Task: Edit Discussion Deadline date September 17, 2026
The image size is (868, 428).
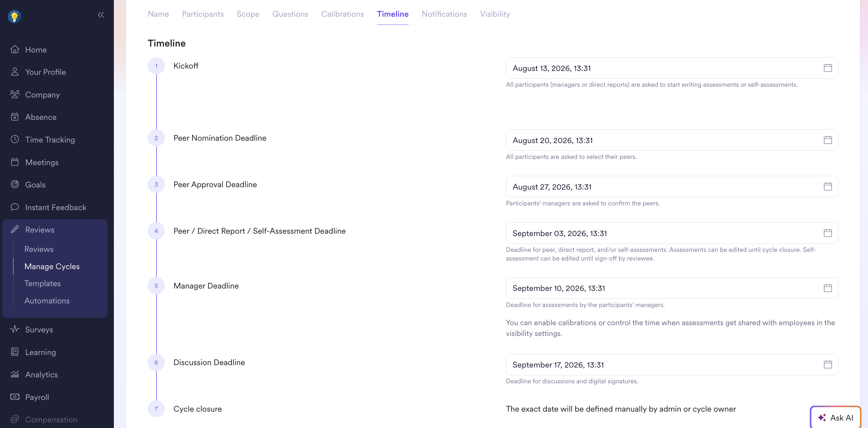Action: 672,365
